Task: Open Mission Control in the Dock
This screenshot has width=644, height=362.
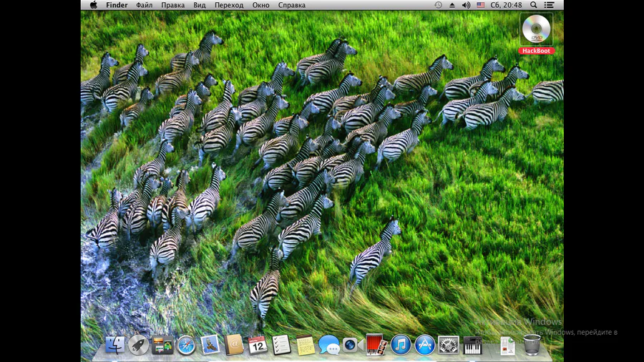Action: [162, 345]
